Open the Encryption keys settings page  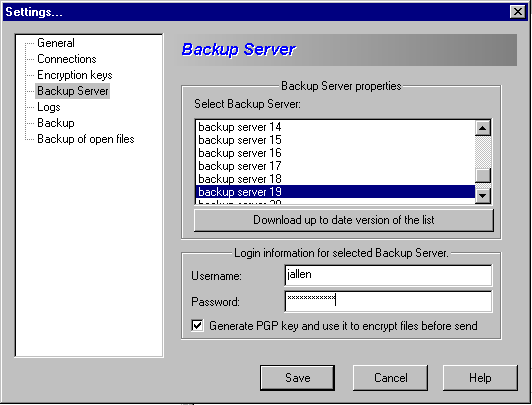(74, 75)
